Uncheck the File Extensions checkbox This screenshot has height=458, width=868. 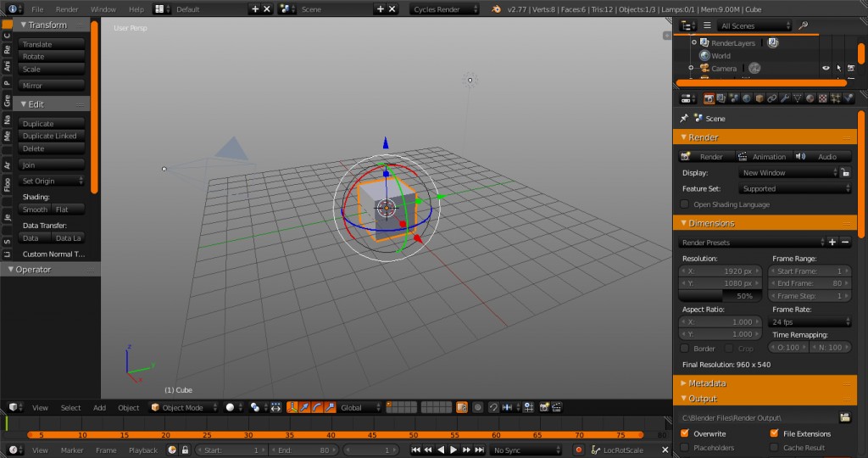[x=775, y=433]
